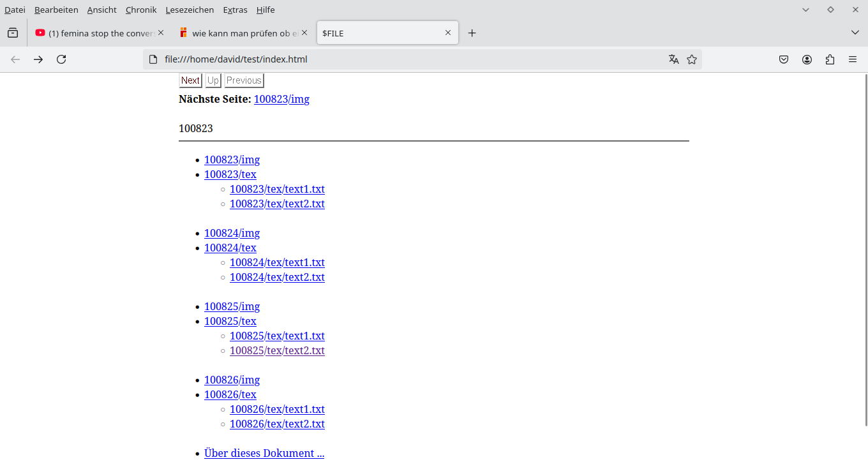This screenshot has width=868, height=462.
Task: Open the Lesezeichen menu
Action: (190, 10)
